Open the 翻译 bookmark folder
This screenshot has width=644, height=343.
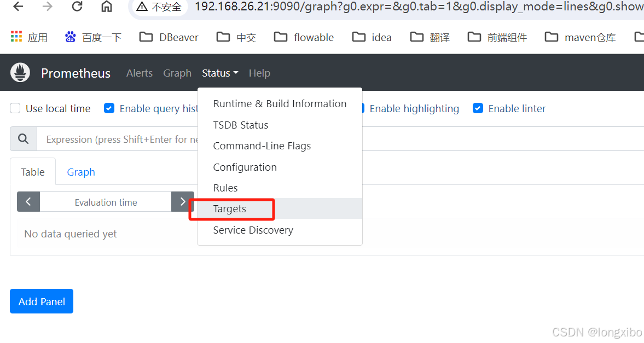click(430, 37)
